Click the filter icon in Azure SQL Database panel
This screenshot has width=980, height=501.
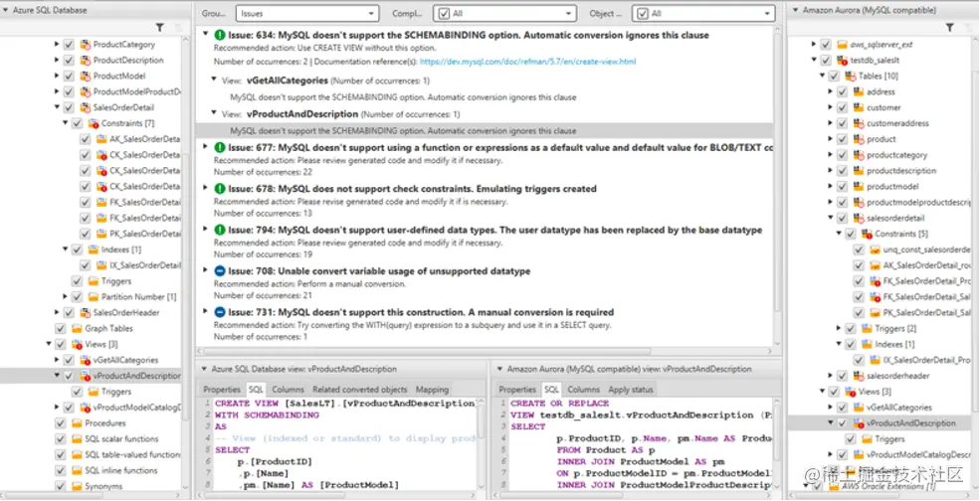click(x=159, y=28)
